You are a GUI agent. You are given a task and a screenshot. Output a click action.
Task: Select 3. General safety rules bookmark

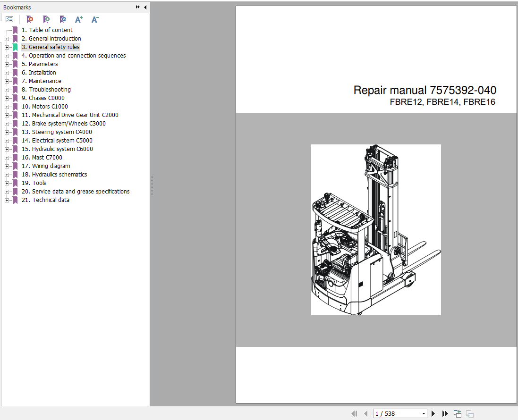[x=51, y=47]
